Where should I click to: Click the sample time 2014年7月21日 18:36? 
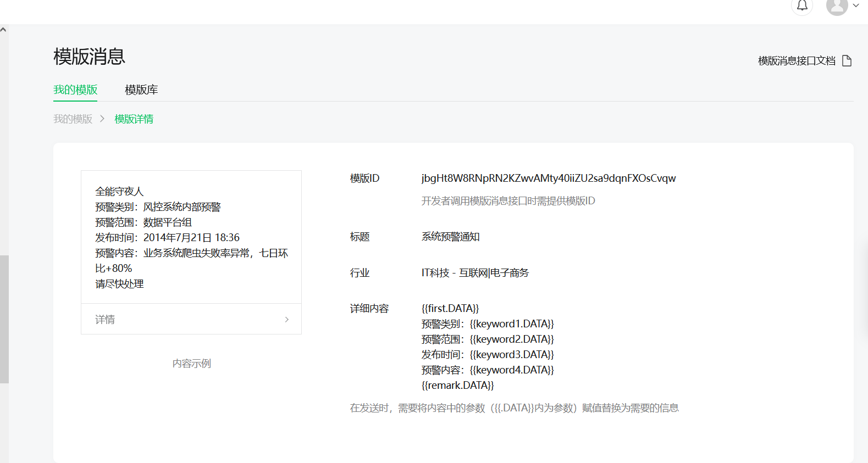tap(191, 238)
